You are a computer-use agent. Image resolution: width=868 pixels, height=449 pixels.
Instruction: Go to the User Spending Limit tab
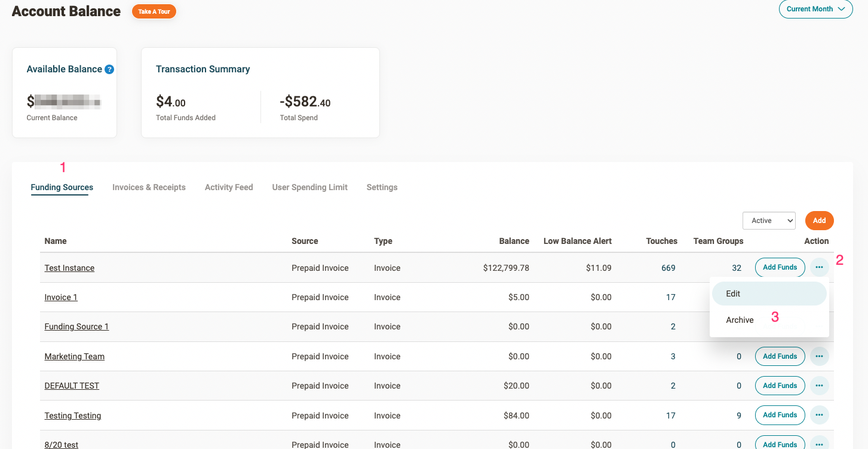309,187
